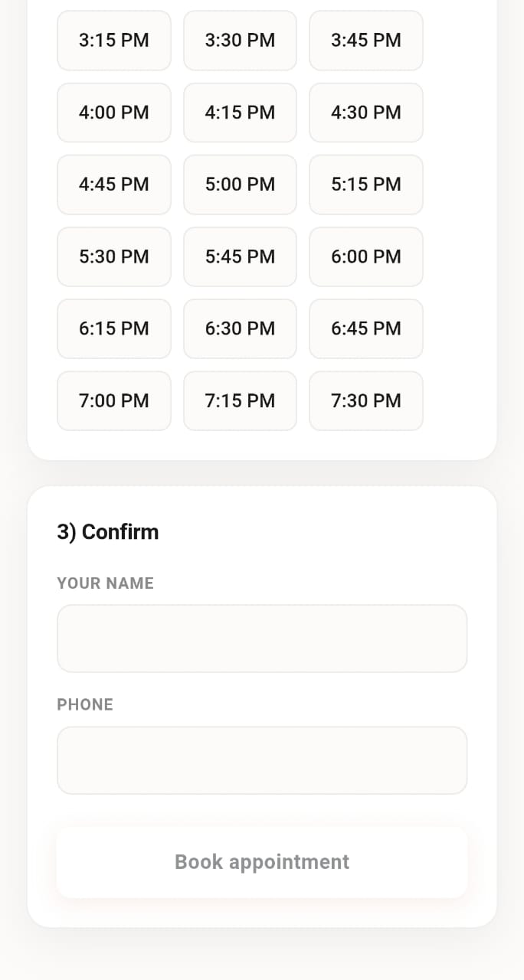The image size is (524, 980).
Task: Click the PHONE input field
Action: coord(261,759)
